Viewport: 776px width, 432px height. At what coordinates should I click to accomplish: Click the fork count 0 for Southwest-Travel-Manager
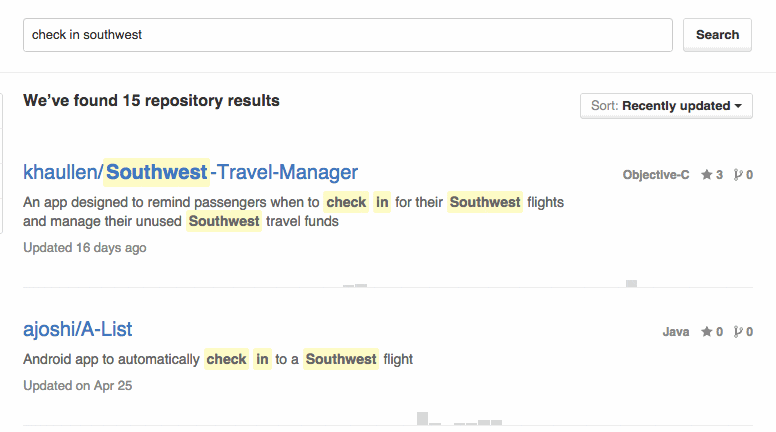[x=749, y=175]
